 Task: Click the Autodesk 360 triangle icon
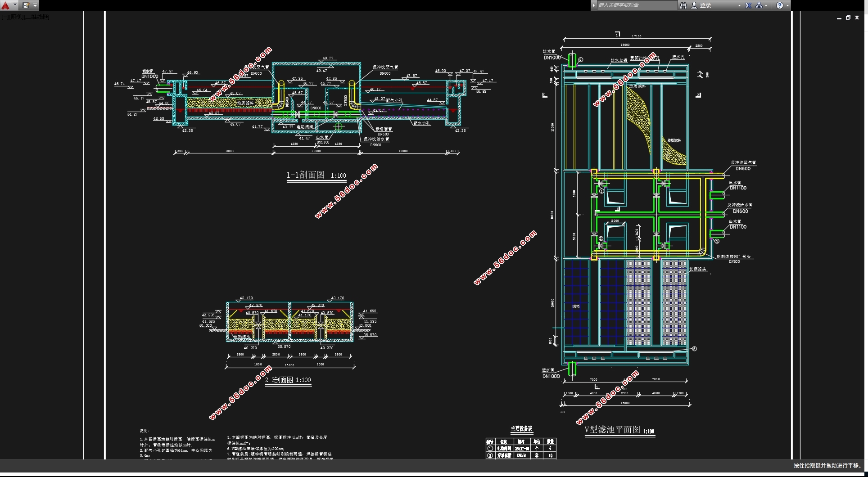(x=759, y=5)
